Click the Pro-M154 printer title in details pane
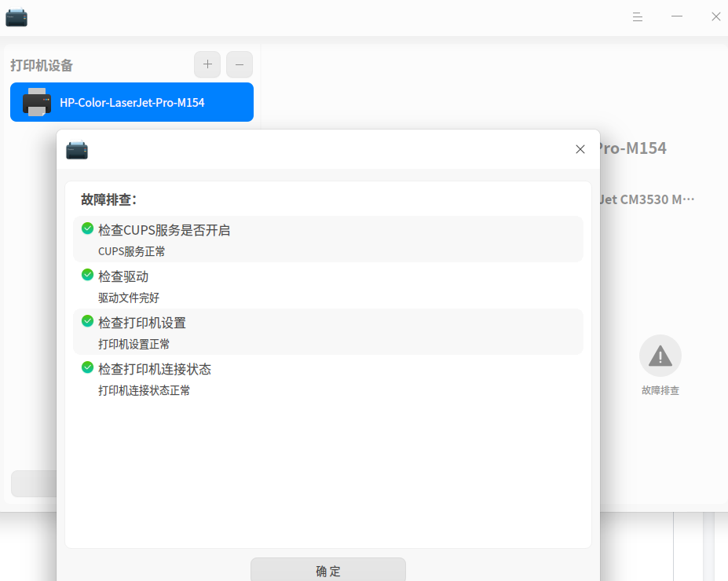The height and width of the screenshot is (581, 728). point(633,148)
